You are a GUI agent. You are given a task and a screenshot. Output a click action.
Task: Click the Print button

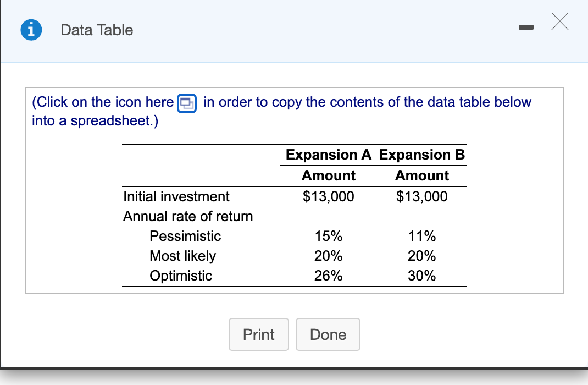point(258,334)
